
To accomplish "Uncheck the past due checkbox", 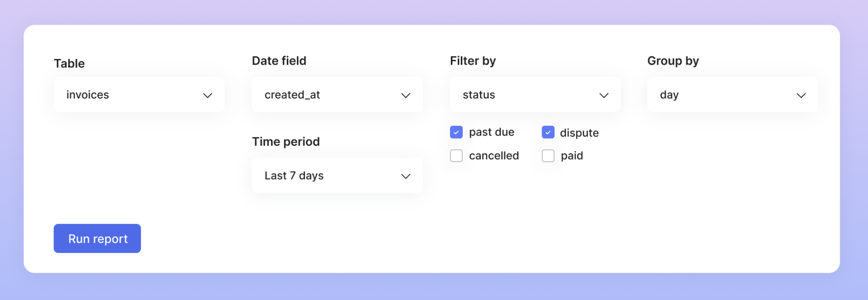I will pos(456,132).
